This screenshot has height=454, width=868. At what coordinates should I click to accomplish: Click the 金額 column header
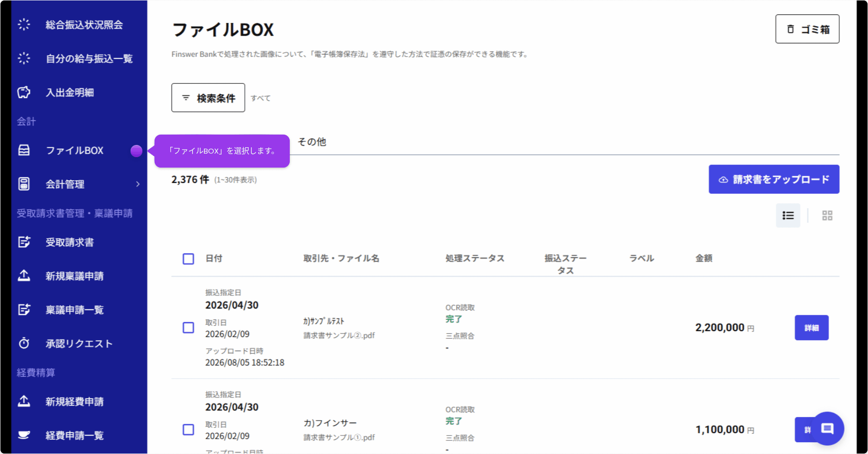pos(704,258)
